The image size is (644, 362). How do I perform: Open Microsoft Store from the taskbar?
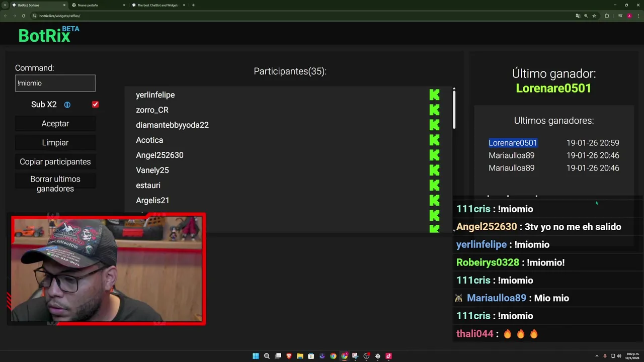(311, 356)
